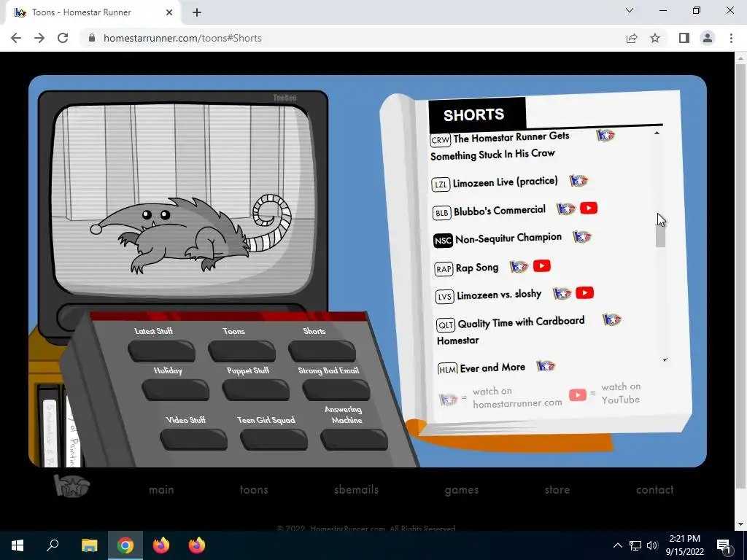Open Blubbo's Commercial link

point(499,211)
